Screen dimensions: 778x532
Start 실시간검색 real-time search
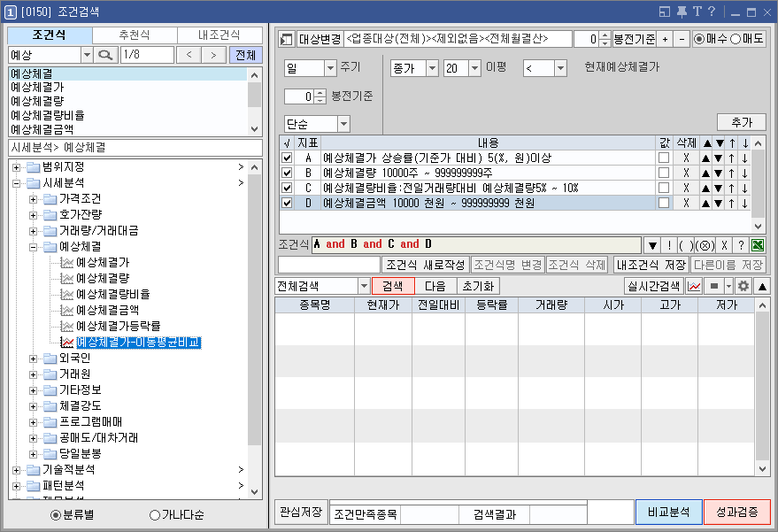click(654, 286)
